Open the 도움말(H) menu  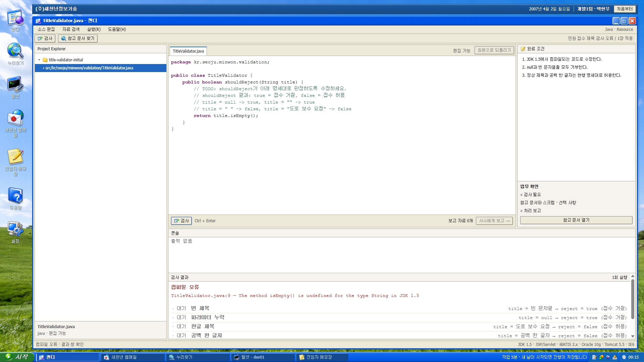point(117,29)
